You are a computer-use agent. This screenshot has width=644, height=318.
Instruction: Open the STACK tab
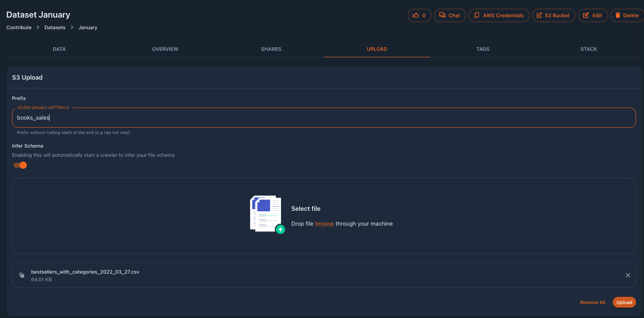click(589, 49)
